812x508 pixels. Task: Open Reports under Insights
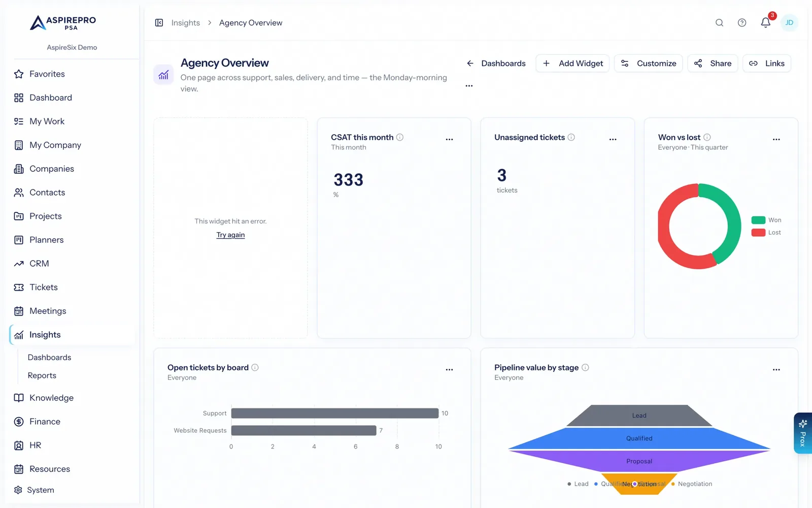click(x=42, y=376)
